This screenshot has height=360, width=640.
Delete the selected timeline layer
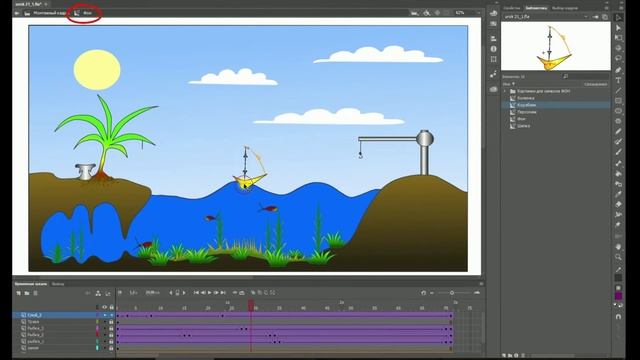pos(36,293)
